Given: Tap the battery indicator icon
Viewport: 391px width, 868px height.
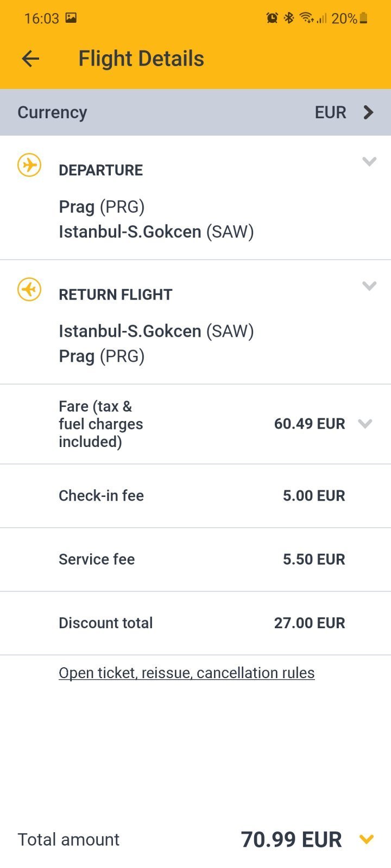Looking at the screenshot, I should 364,18.
